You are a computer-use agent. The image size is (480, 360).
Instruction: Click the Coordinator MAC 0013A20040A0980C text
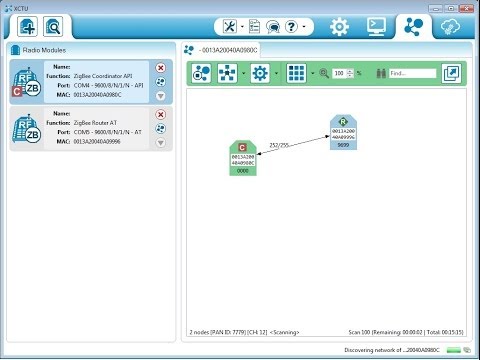pyautogui.click(x=97, y=95)
